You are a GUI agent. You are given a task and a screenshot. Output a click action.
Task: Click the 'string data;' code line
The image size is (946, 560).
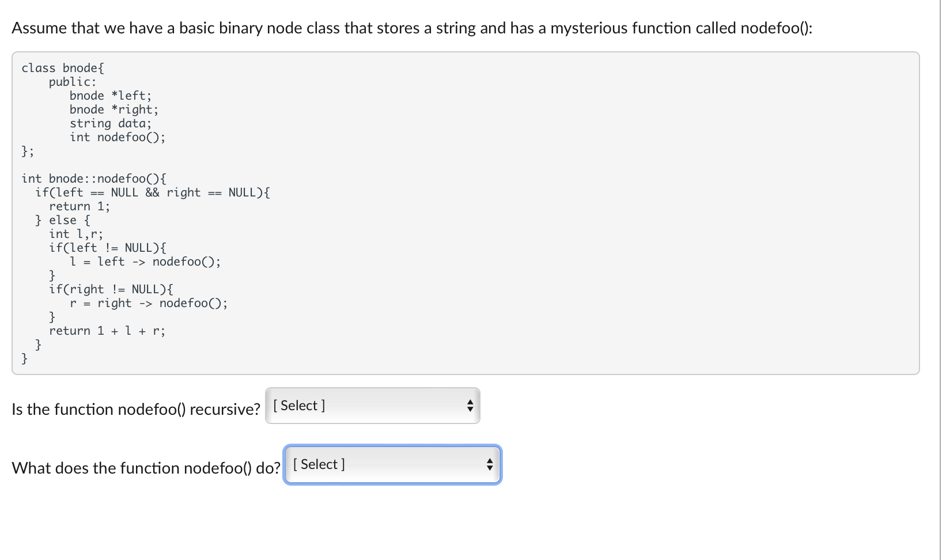(x=111, y=123)
